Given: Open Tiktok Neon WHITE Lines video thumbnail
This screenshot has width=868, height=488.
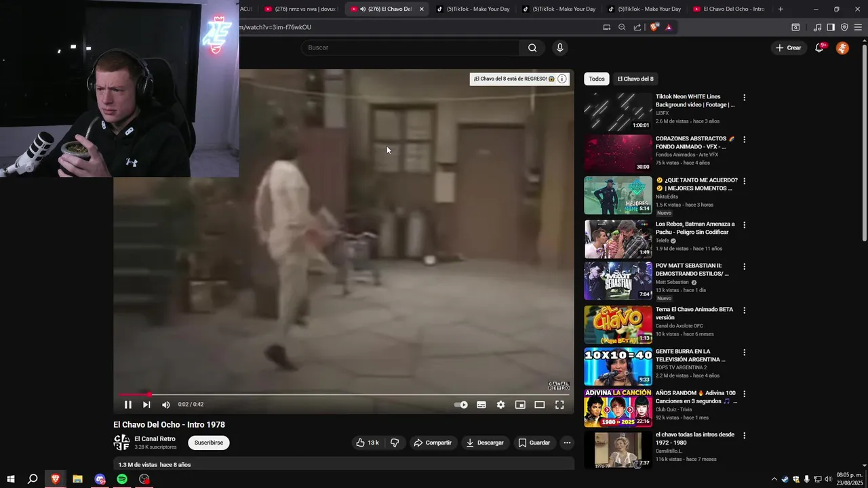Looking at the screenshot, I should (x=618, y=111).
